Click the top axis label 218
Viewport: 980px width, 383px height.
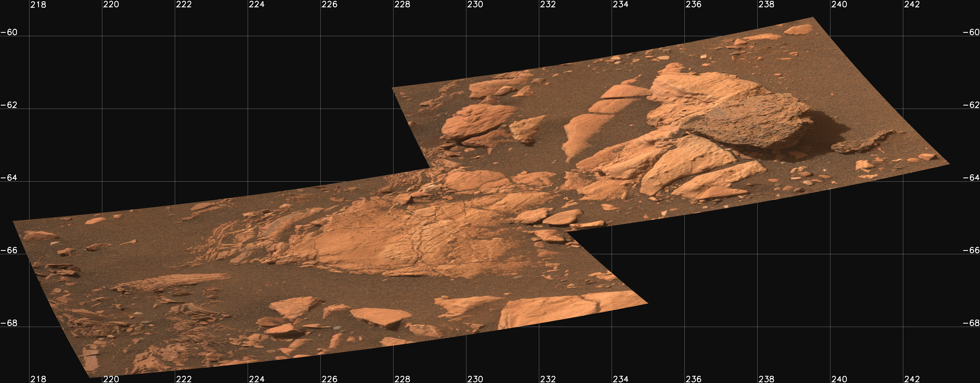pyautogui.click(x=38, y=5)
